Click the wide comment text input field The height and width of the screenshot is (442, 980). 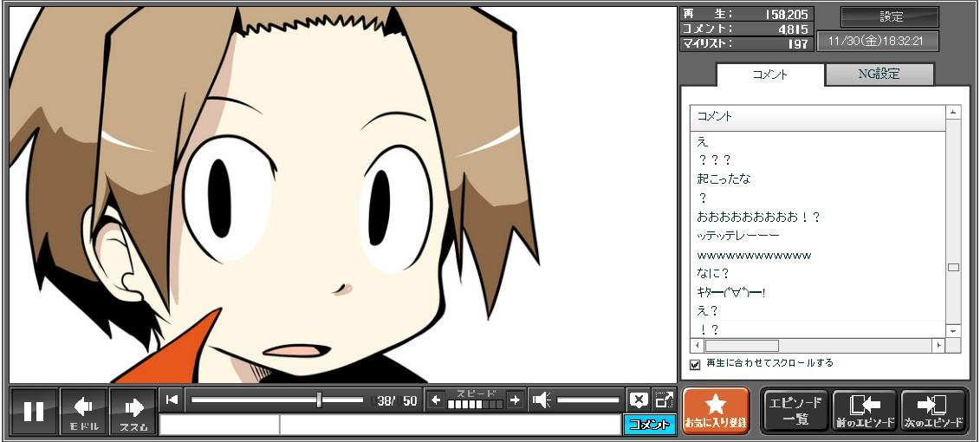click(449, 425)
